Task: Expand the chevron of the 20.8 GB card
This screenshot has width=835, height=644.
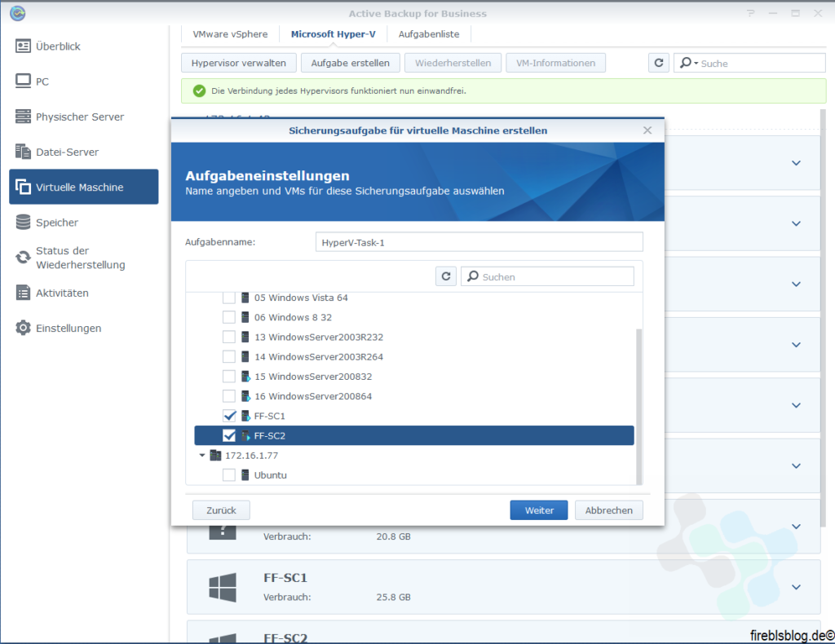Action: pos(796,527)
